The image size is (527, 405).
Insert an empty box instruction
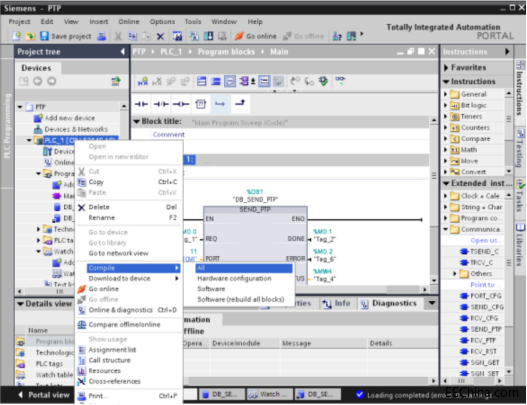tap(201, 104)
